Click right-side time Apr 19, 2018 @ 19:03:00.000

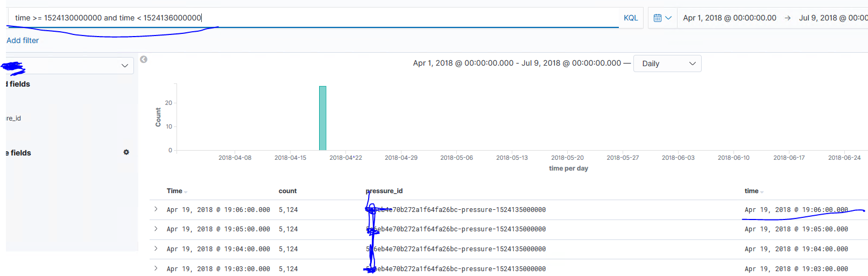(x=796, y=269)
